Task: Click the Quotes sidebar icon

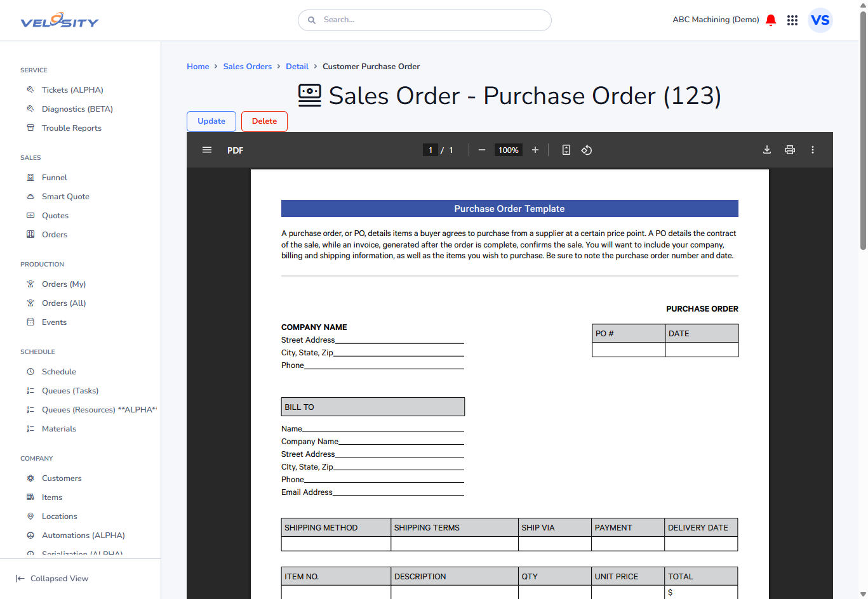Action: [30, 216]
